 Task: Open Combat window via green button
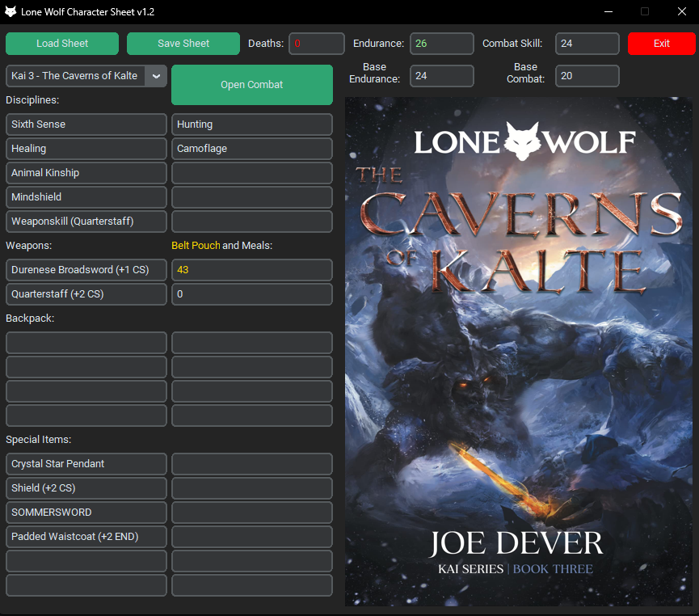pos(252,85)
